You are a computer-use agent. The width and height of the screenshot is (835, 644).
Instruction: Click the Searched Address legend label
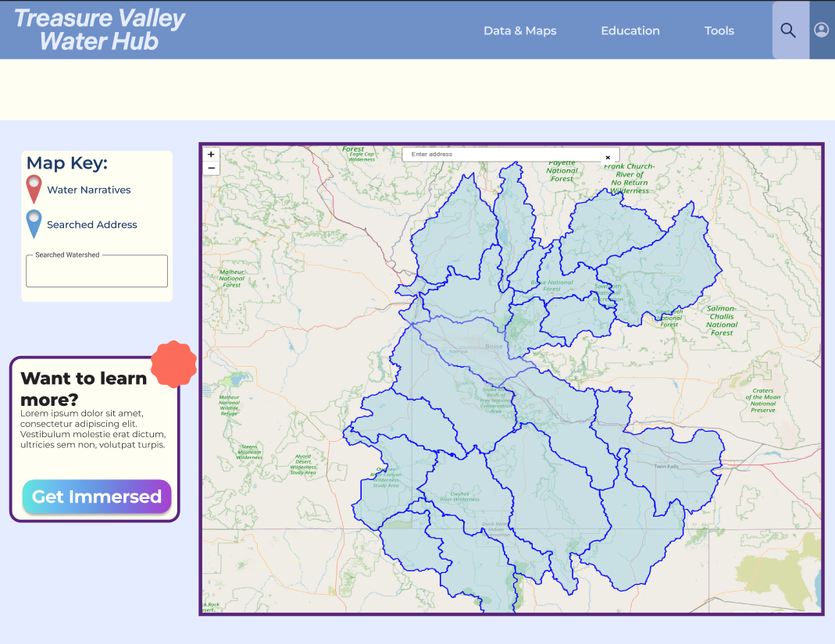point(92,225)
